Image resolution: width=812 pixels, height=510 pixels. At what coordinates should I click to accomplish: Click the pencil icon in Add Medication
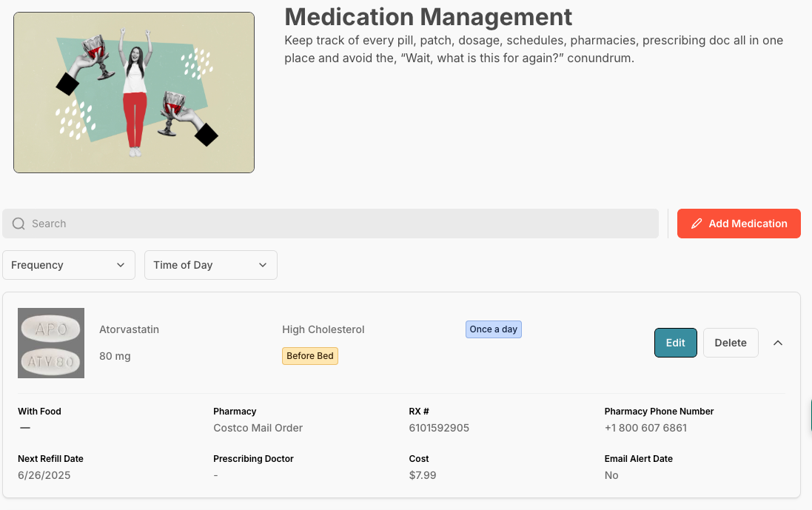[x=697, y=224]
